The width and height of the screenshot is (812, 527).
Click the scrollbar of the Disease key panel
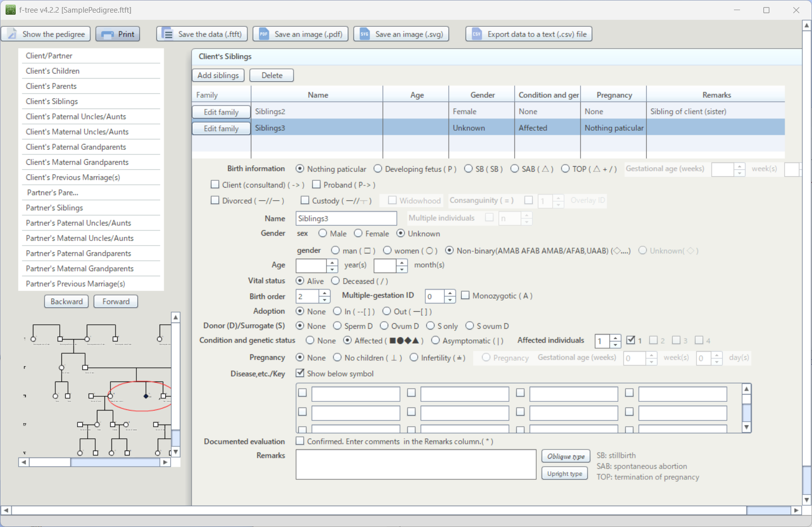[746, 408]
